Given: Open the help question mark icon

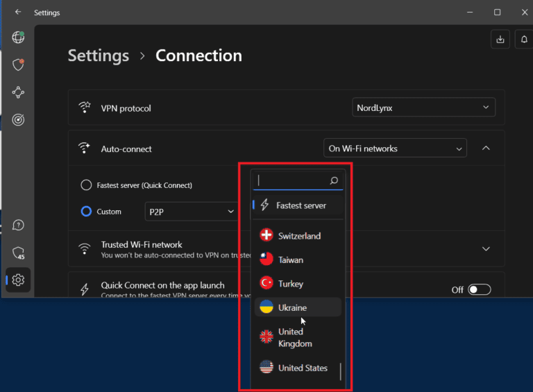Looking at the screenshot, I should [18, 225].
